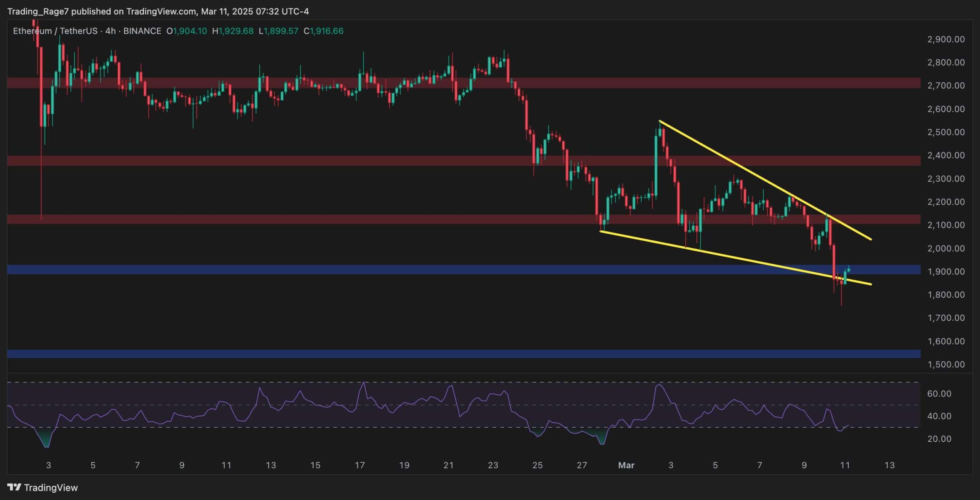The image size is (980, 500).
Task: Click the RSI 40.00 axis label
Action: 939,416
